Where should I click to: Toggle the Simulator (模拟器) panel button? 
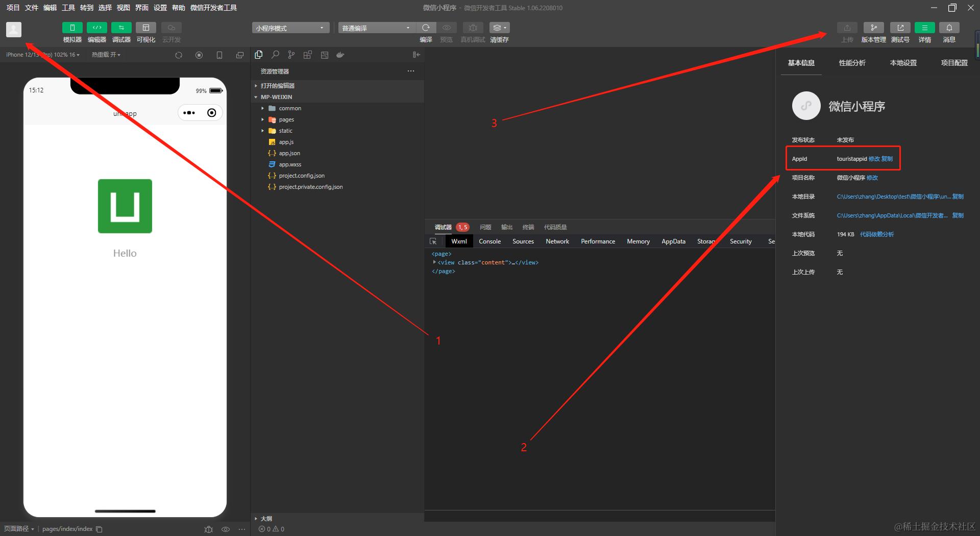click(72, 28)
